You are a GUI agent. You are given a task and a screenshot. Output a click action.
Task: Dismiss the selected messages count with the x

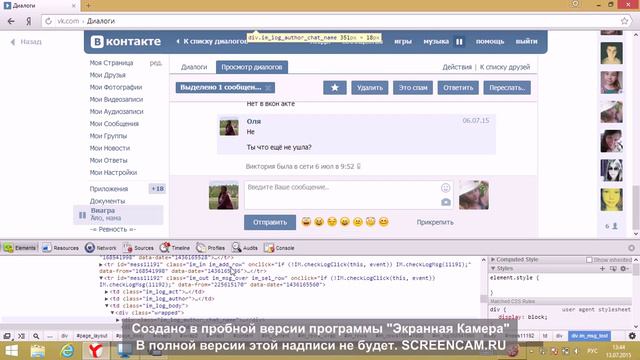click(x=268, y=88)
